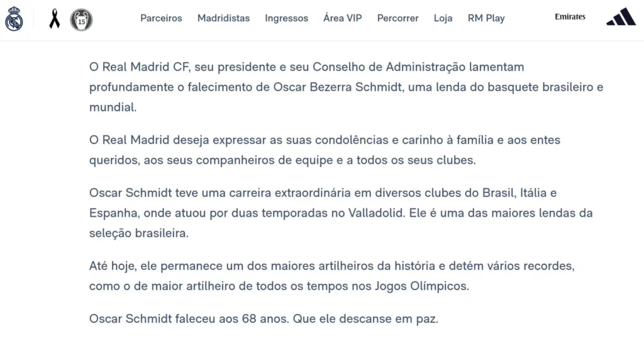This screenshot has height=340, width=644.
Task: Click the Emirates sponsor logo
Action: click(x=570, y=17)
